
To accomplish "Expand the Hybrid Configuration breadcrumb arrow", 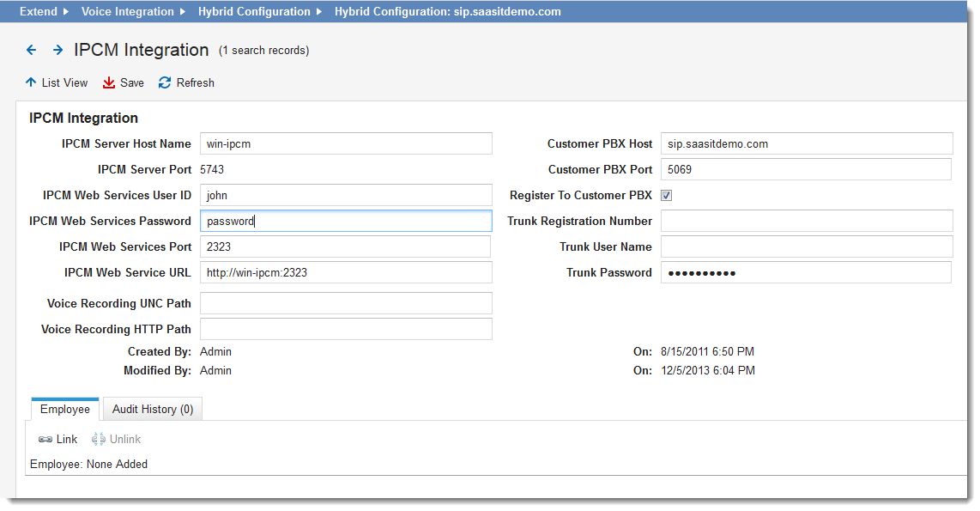I will pyautogui.click(x=318, y=12).
